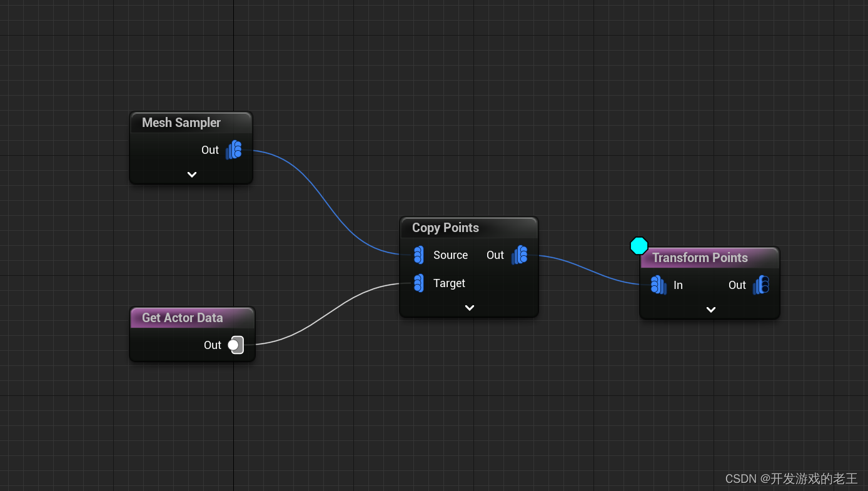This screenshot has width=868, height=491.
Task: Click the Transform Points In pin
Action: point(658,285)
